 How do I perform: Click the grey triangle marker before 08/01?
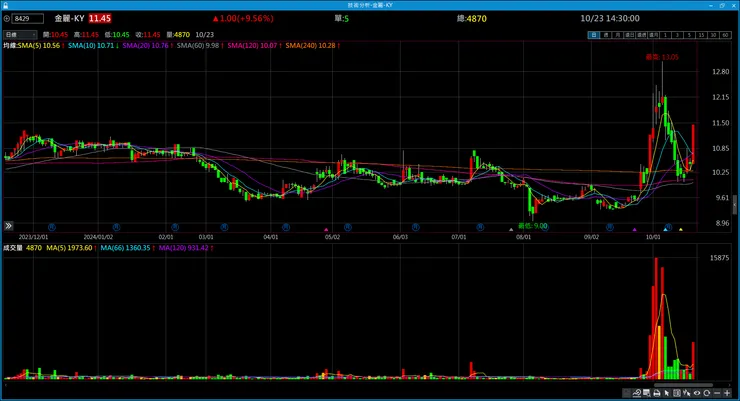[511, 229]
